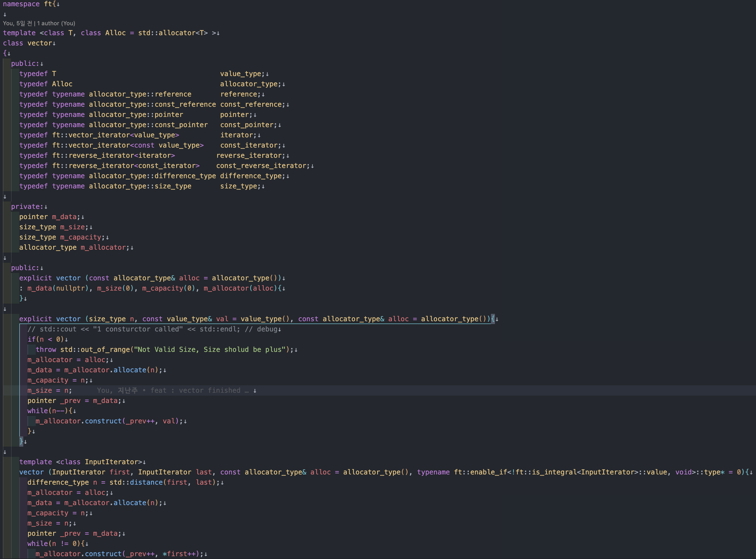The width and height of the screenshot is (756, 559).
Task: Click the 'while(n != 0){' loop line
Action: point(56,543)
